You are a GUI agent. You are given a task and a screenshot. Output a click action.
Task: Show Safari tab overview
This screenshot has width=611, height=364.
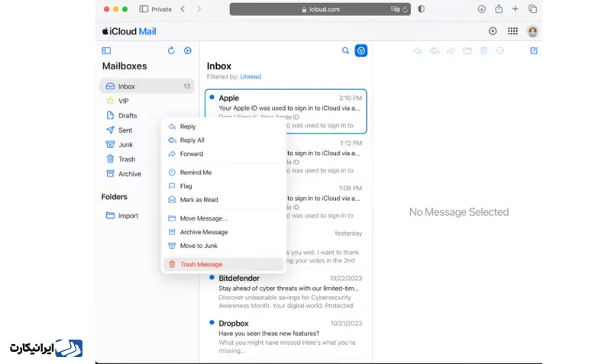(532, 9)
